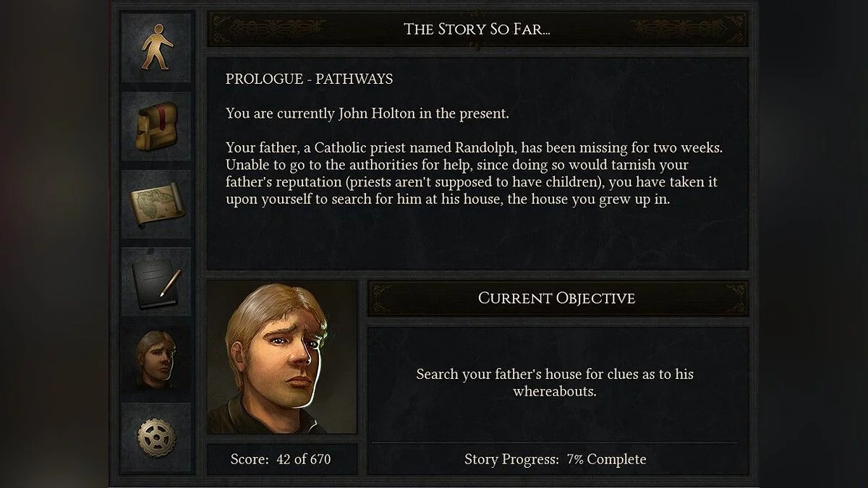Open the backpack inventory icon
The width and height of the screenshot is (868, 488).
click(156, 126)
